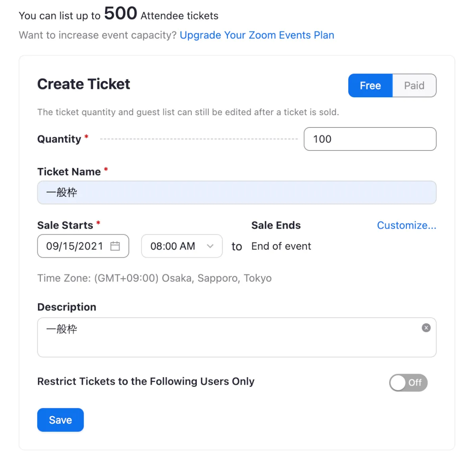Screen dimensions: 476x463
Task: Click the 09/15/2021 date text
Action: 75,246
